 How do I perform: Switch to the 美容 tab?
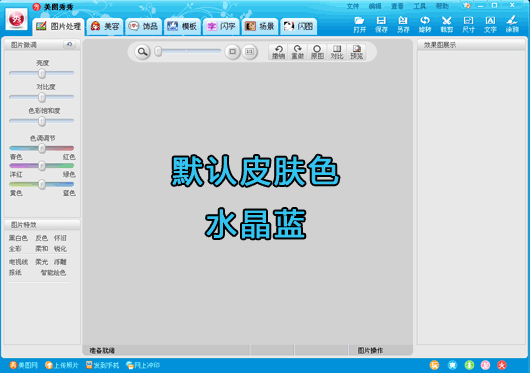pyautogui.click(x=105, y=26)
